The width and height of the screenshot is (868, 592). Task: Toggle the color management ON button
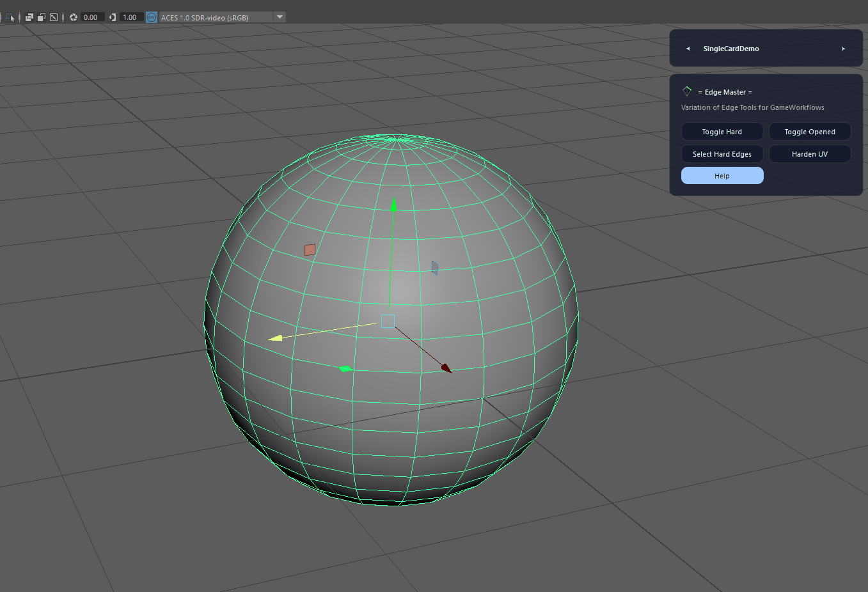152,17
